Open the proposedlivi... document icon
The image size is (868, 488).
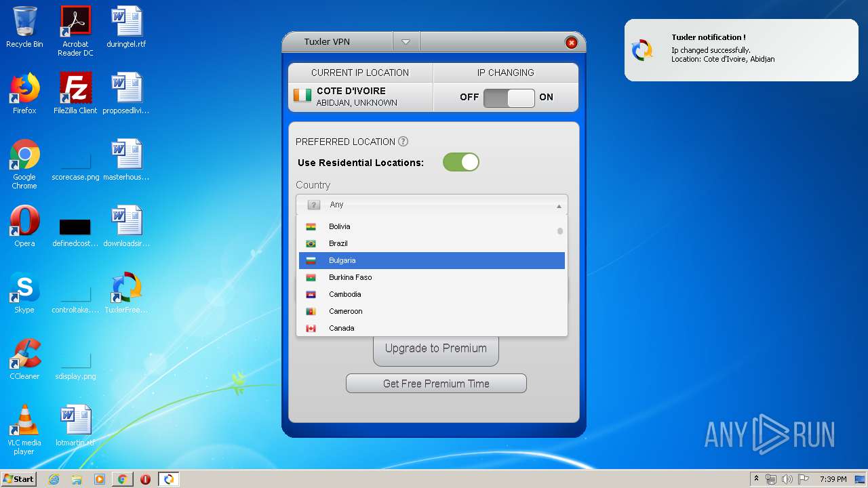click(x=126, y=94)
